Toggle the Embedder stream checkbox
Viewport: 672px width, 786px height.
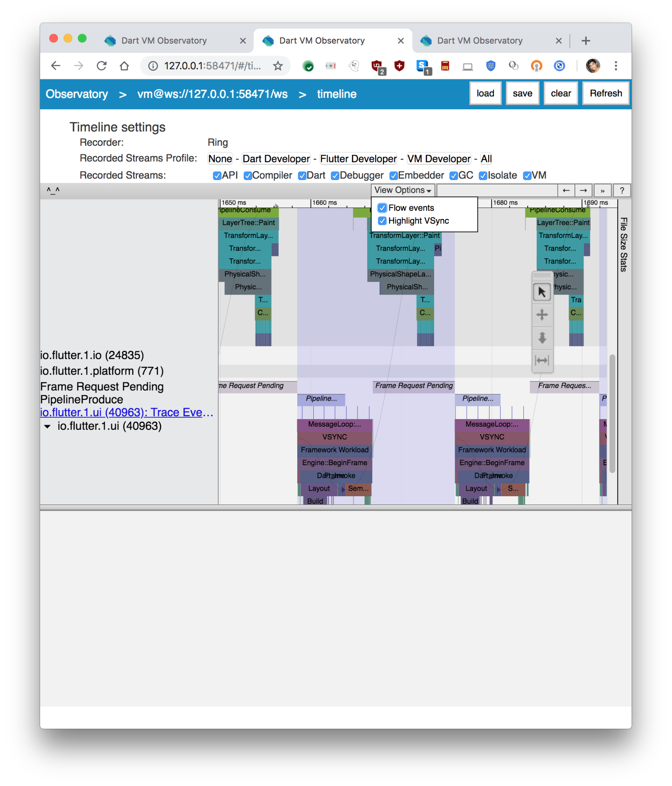tap(393, 175)
